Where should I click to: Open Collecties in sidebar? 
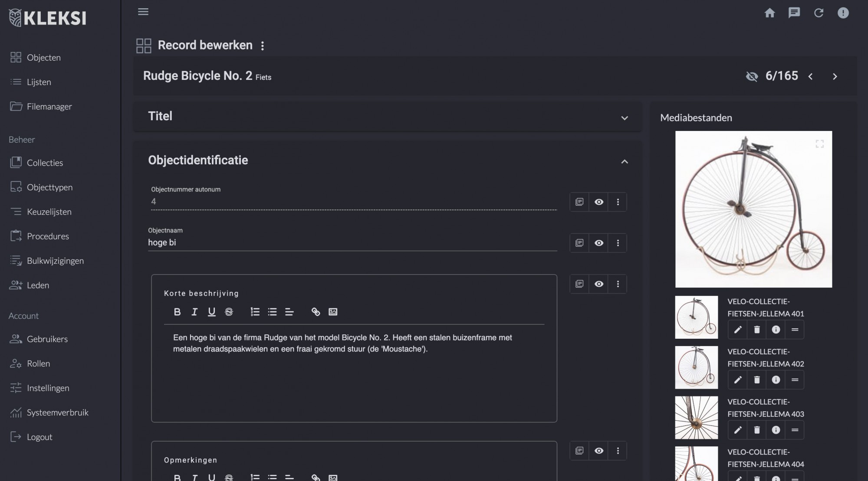click(45, 163)
